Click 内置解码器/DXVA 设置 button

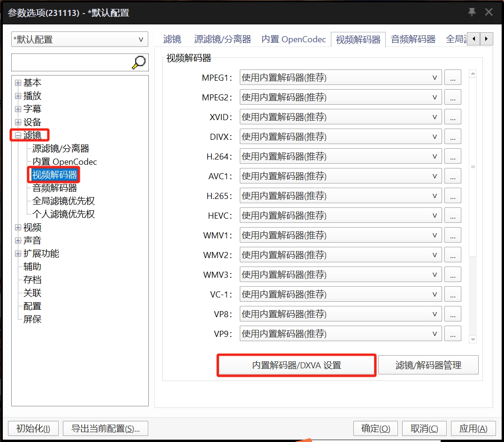click(x=297, y=365)
